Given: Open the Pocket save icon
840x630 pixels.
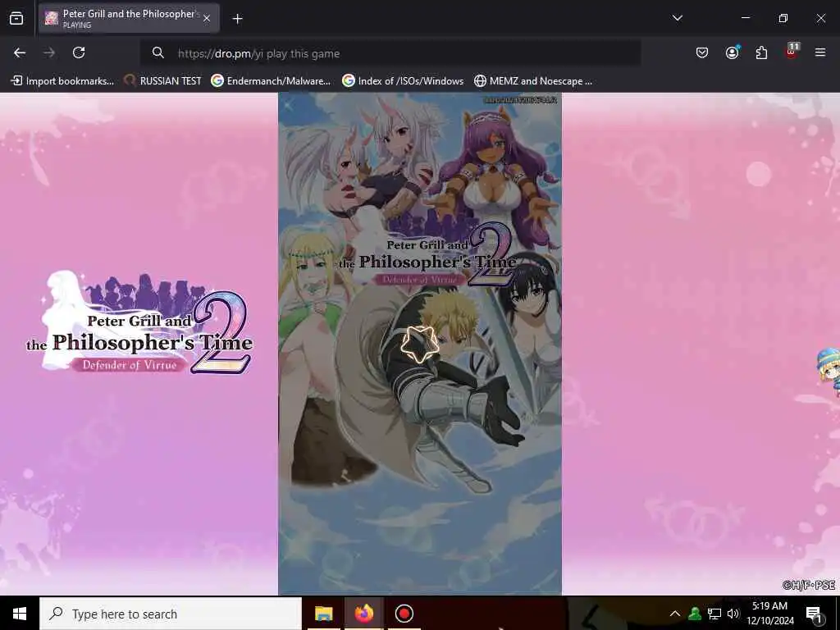Looking at the screenshot, I should click(702, 53).
